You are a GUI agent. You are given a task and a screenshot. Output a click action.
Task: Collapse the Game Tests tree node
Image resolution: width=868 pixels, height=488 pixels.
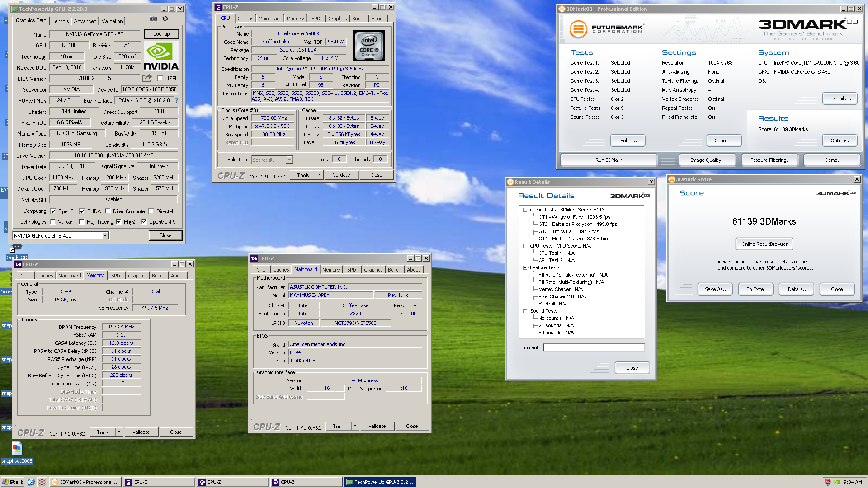coord(525,210)
